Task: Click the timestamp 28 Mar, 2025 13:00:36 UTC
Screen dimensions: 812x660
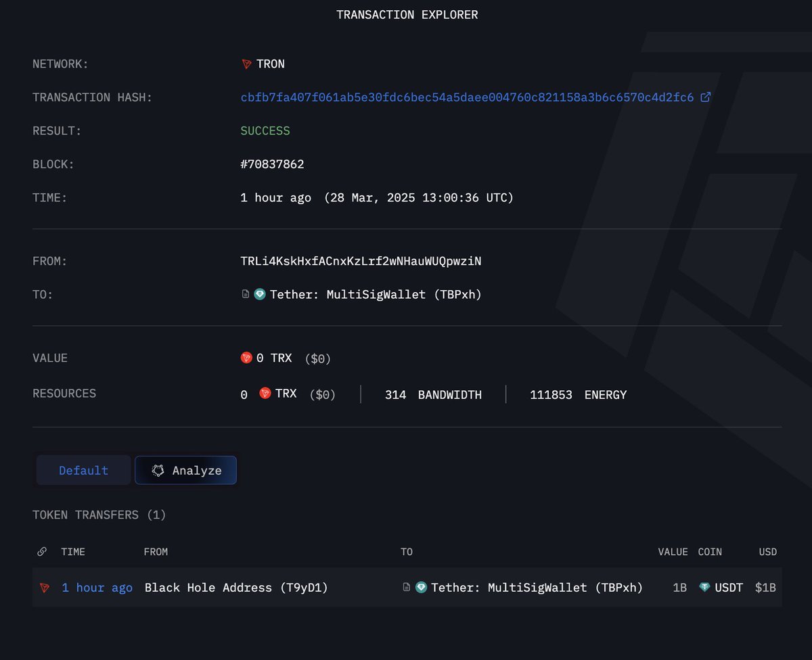Action: [419, 198]
